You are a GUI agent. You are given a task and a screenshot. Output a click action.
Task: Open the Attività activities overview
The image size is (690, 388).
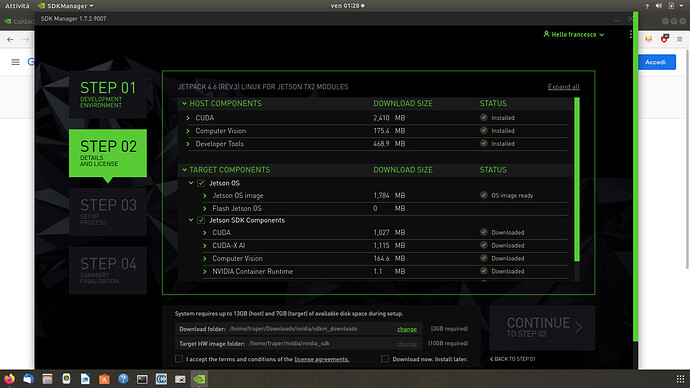(x=17, y=6)
